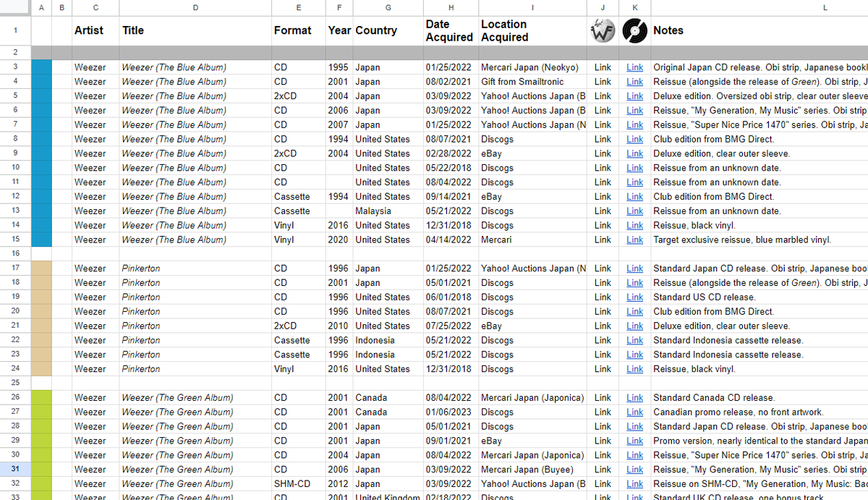
Task: Open underlined link for Green Album SHM-CD 2012
Action: tap(635, 483)
